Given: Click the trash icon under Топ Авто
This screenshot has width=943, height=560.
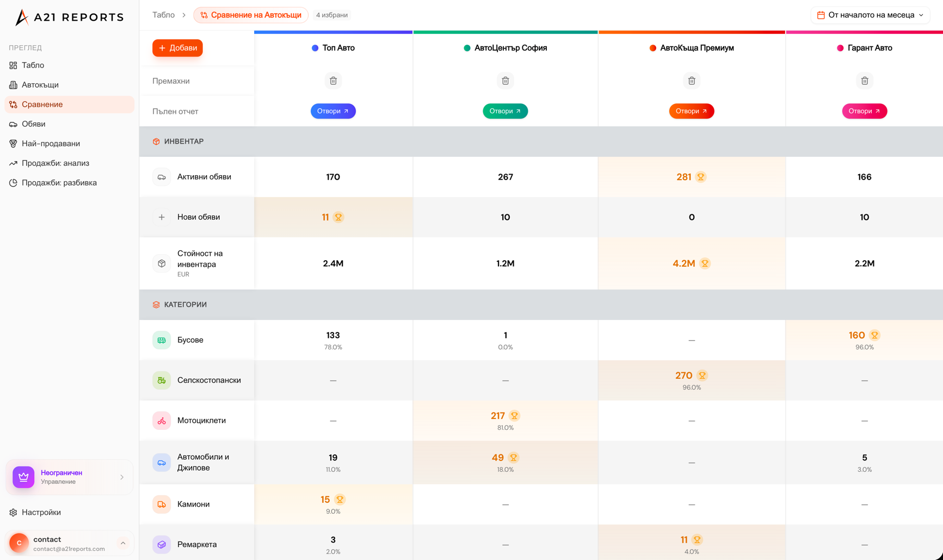Looking at the screenshot, I should [x=333, y=80].
